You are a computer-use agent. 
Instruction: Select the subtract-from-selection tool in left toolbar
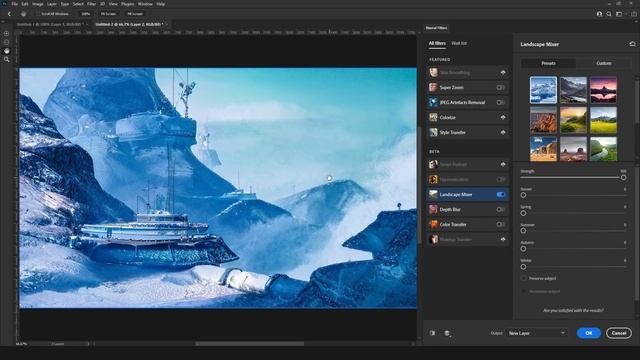[7, 42]
